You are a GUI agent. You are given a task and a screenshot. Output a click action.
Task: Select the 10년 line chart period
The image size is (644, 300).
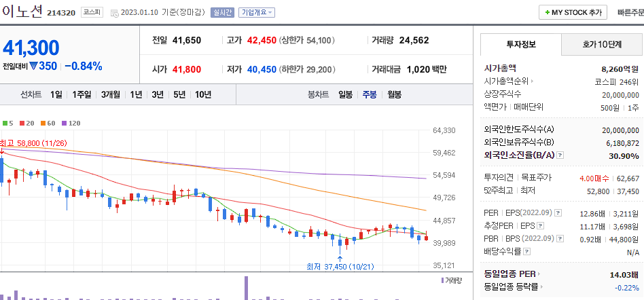point(203,95)
